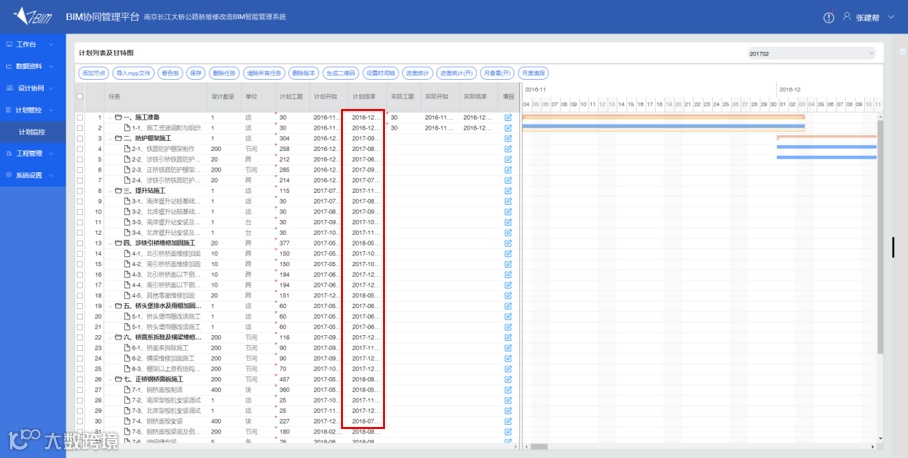
Task: Click the orange Gantt bar for 一、施工准备
Action: click(x=663, y=117)
